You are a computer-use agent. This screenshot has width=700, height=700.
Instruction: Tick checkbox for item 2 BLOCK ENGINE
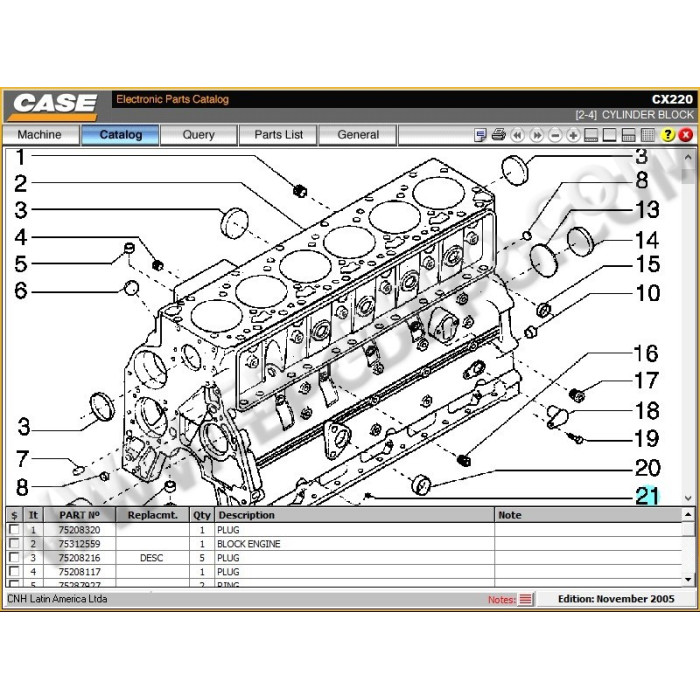pyautogui.click(x=14, y=543)
